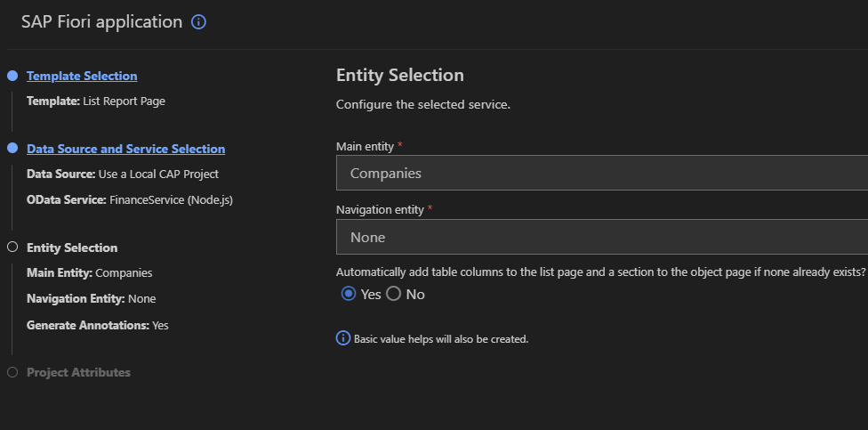Click the SAP Fiori application title

pyautogui.click(x=102, y=22)
